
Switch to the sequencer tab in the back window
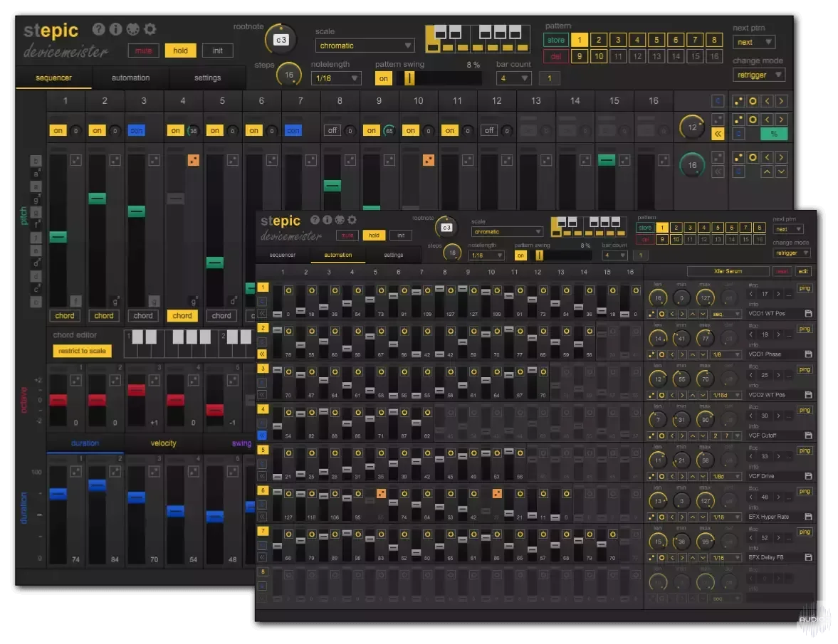pyautogui.click(x=53, y=78)
